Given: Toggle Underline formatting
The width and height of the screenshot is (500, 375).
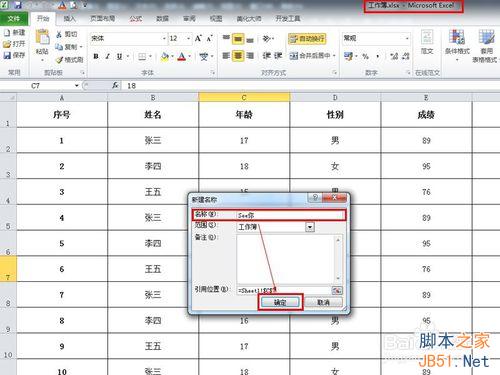Looking at the screenshot, I should (119, 56).
